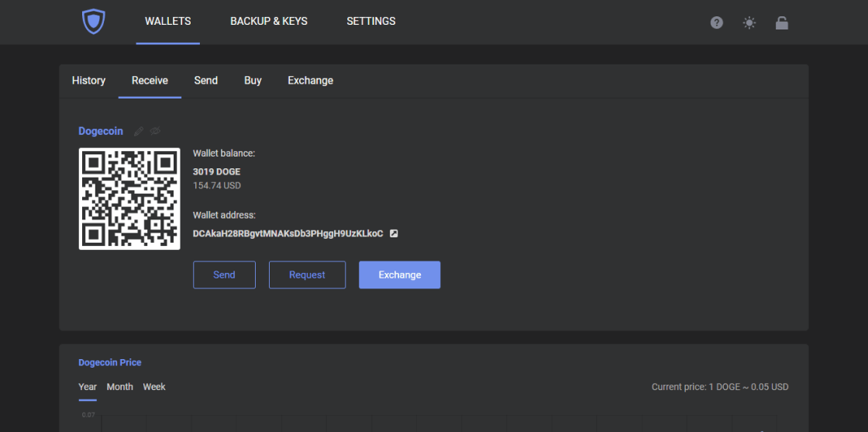This screenshot has width=868, height=432.
Task: Open the Send tab
Action: 206,81
